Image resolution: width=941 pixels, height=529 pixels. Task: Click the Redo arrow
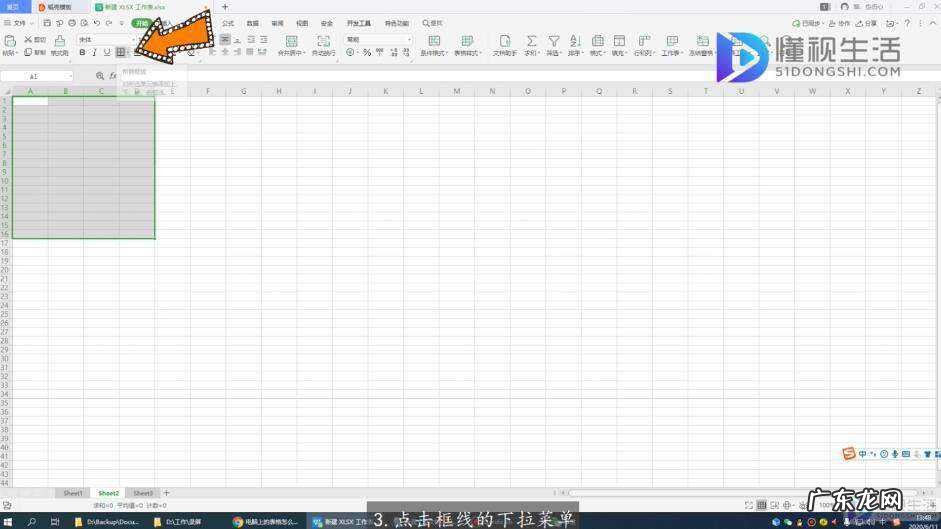point(109,23)
